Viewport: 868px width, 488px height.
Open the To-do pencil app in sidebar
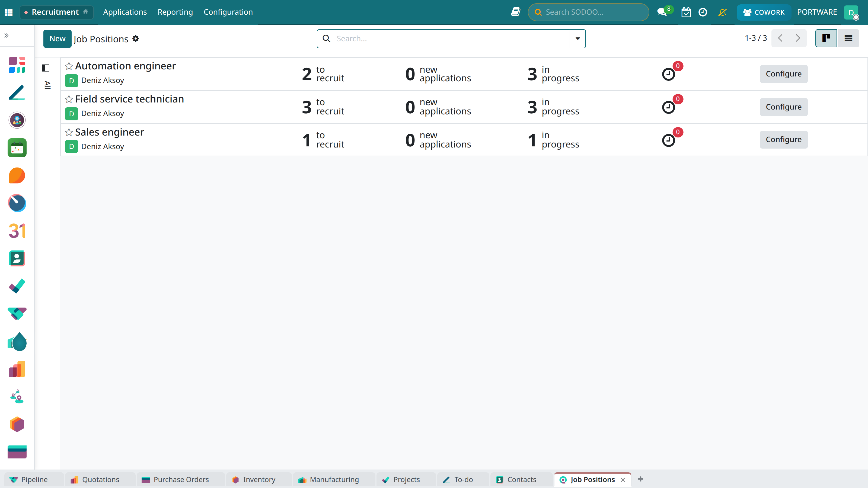17,93
